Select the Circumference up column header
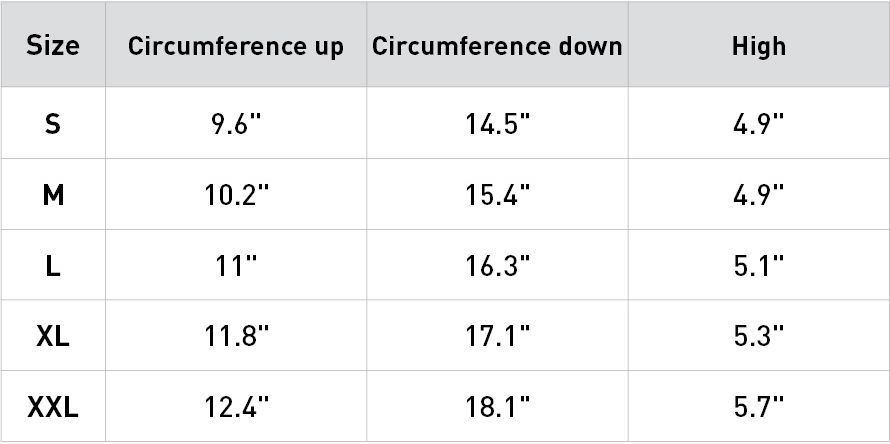 [x=236, y=46]
